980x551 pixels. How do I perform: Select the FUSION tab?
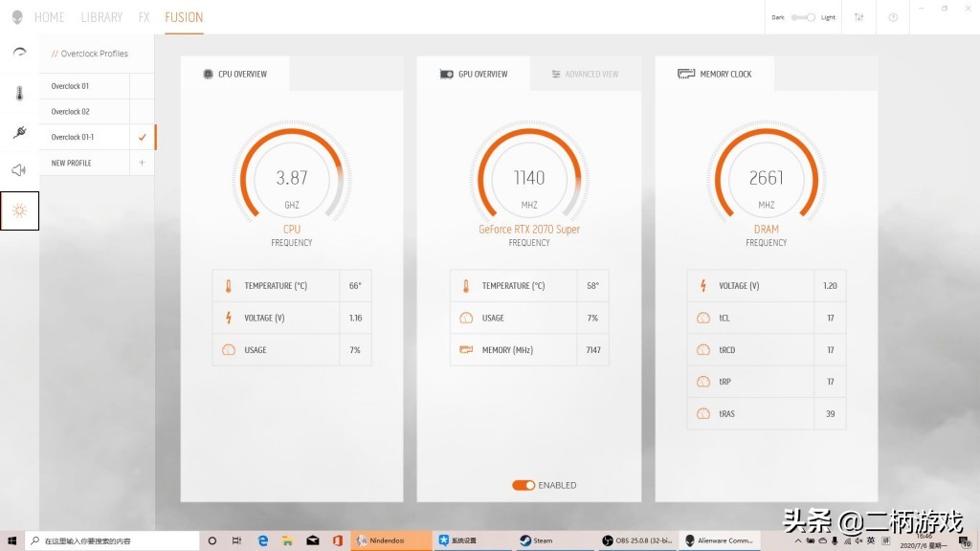pyautogui.click(x=184, y=17)
